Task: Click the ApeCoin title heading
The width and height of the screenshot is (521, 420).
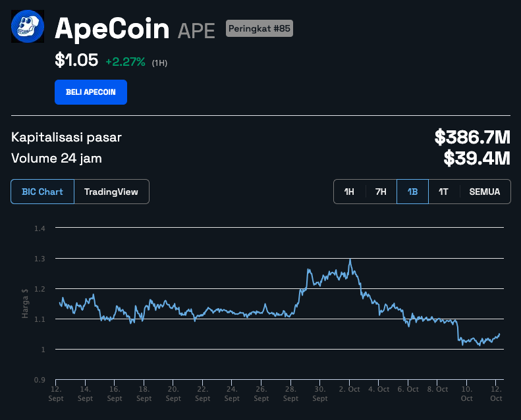Action: [113, 28]
